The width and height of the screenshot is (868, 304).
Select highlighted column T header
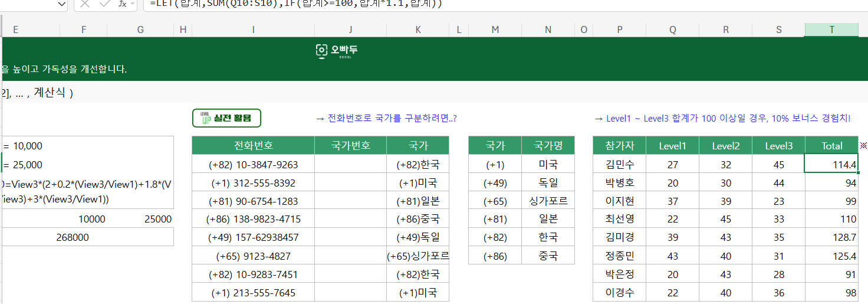click(x=831, y=30)
